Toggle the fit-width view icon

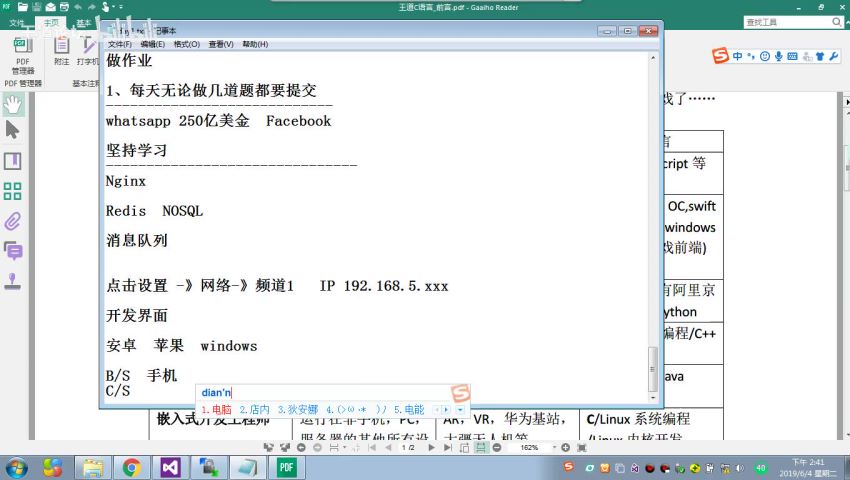480,447
